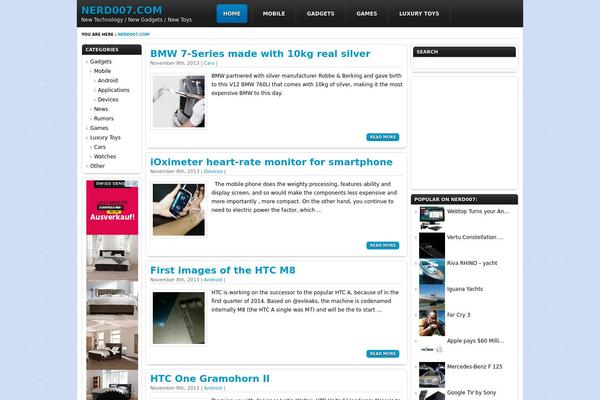
Task: Click READ MORE on iOximeter article
Action: coord(383,245)
